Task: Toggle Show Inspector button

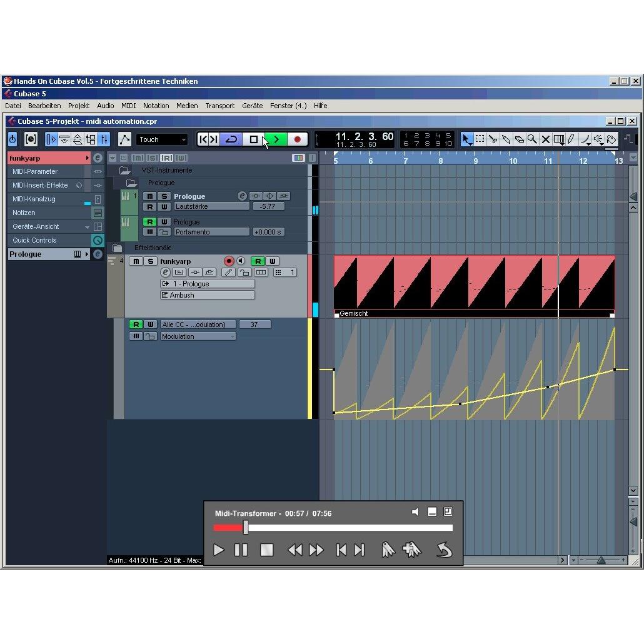Action: click(x=51, y=139)
